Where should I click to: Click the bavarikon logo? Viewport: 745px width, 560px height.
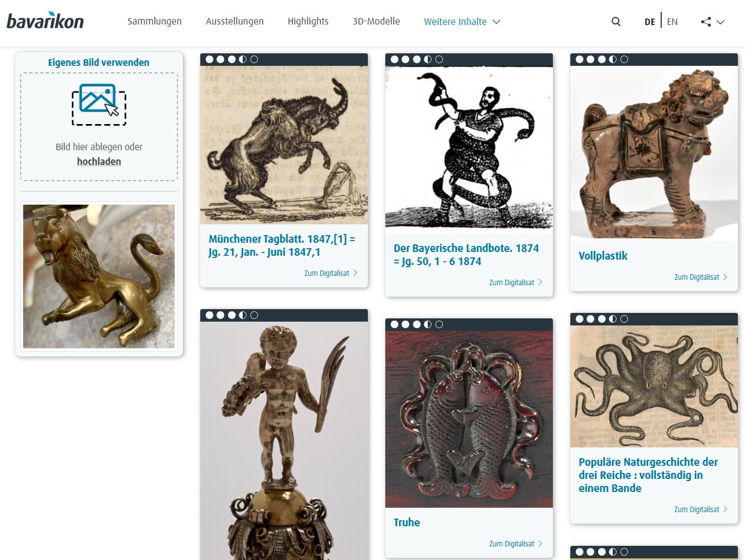tap(45, 21)
